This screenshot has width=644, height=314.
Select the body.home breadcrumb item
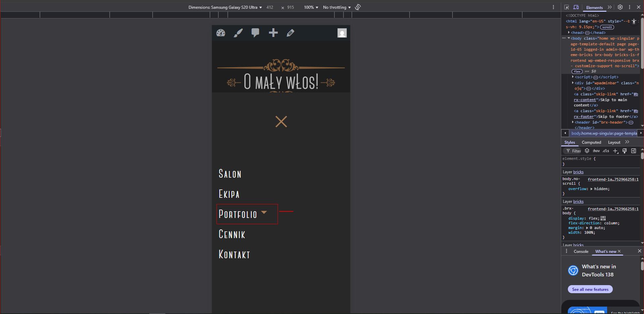(x=604, y=133)
